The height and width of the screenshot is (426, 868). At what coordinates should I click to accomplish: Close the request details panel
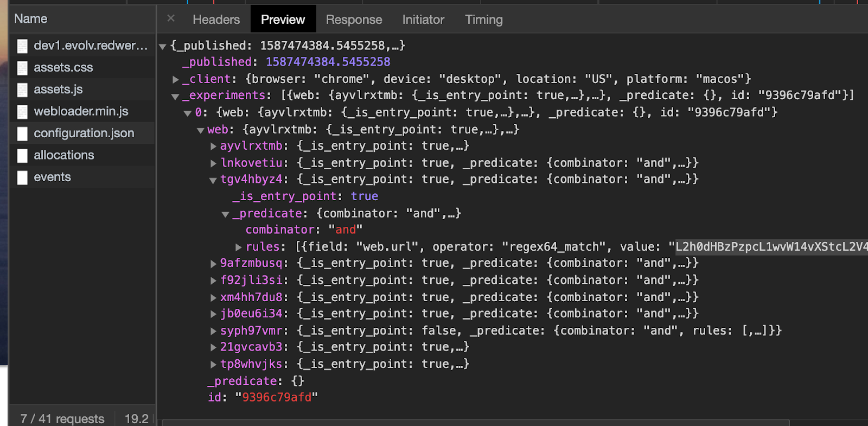coord(171,18)
